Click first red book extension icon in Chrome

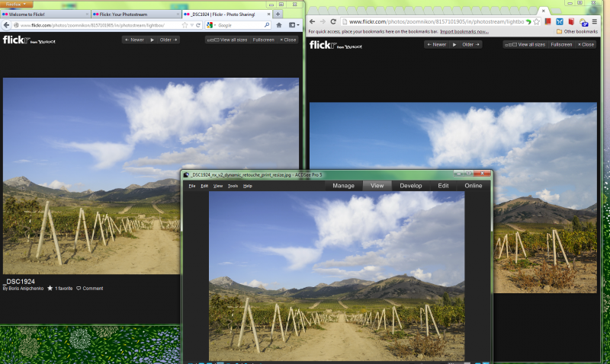[x=547, y=22]
